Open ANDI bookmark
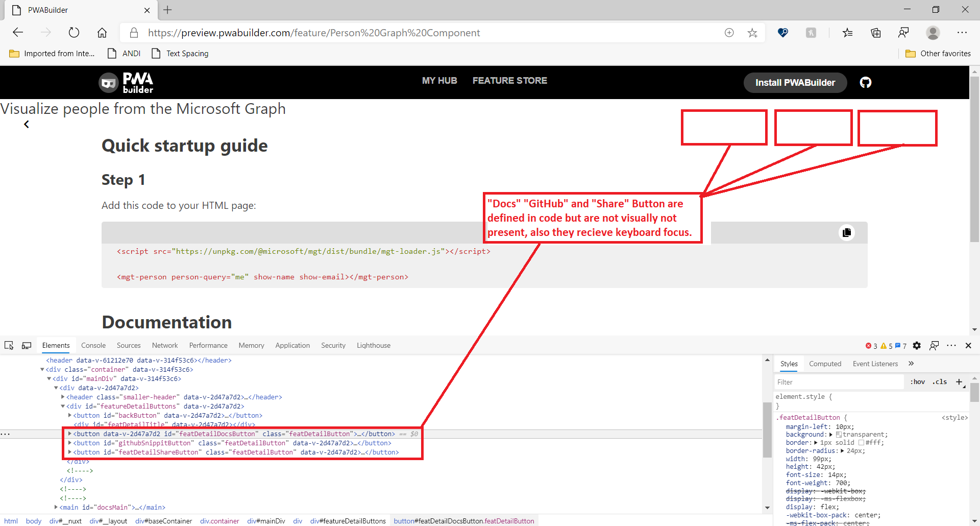Viewport: 980px width, 526px height. (124, 54)
